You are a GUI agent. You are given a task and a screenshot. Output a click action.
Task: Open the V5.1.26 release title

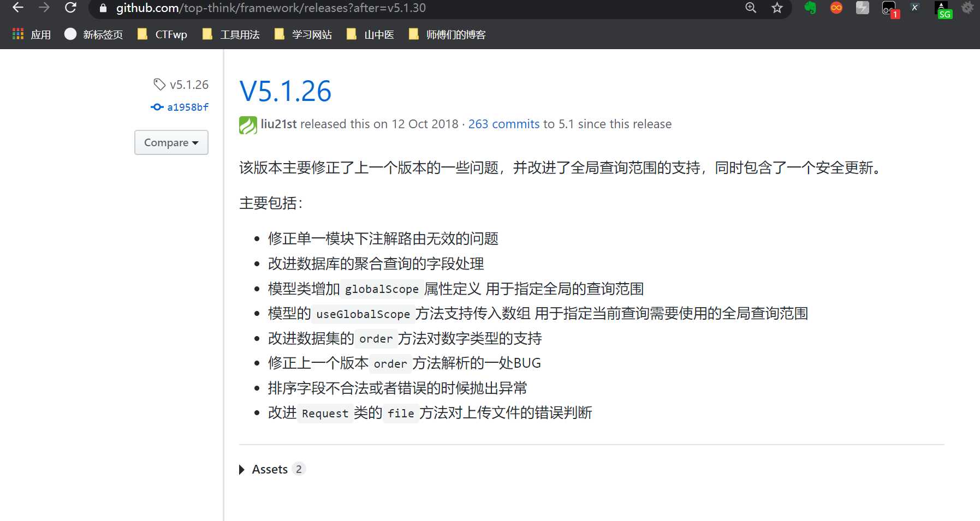coord(285,91)
